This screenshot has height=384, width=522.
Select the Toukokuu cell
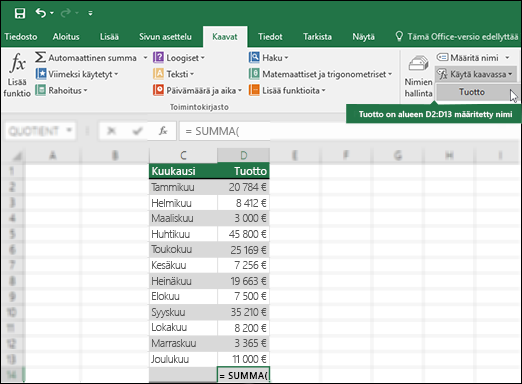[183, 250]
